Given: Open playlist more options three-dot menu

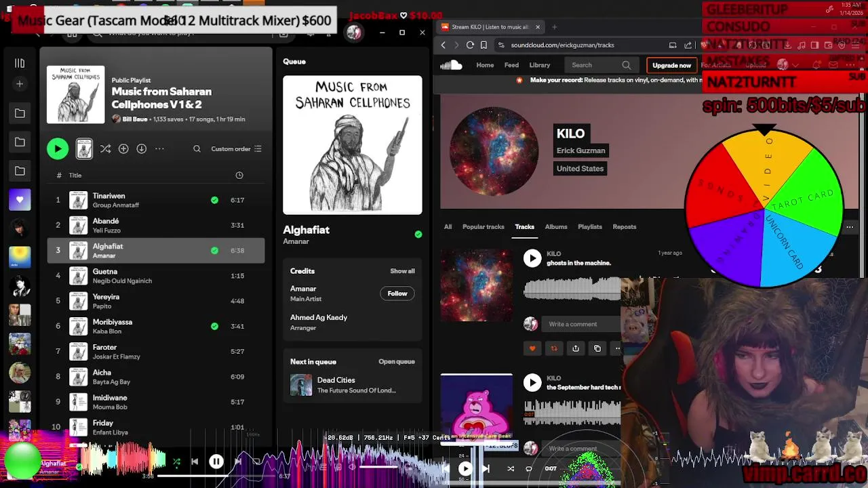Looking at the screenshot, I should point(159,148).
